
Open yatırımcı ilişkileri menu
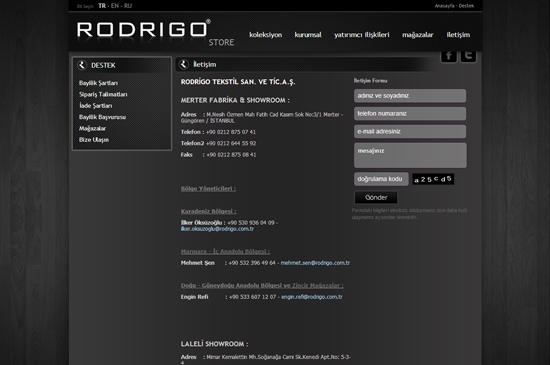[x=362, y=35]
